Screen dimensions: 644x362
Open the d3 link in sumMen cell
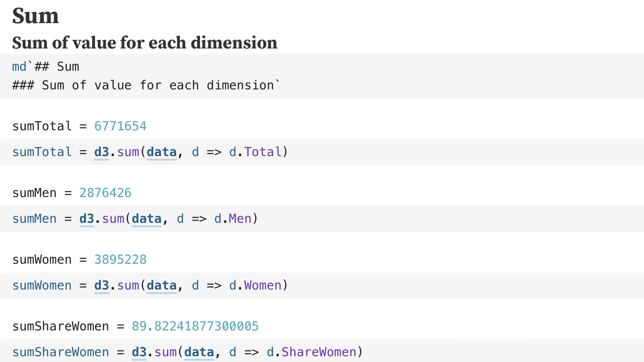87,219
